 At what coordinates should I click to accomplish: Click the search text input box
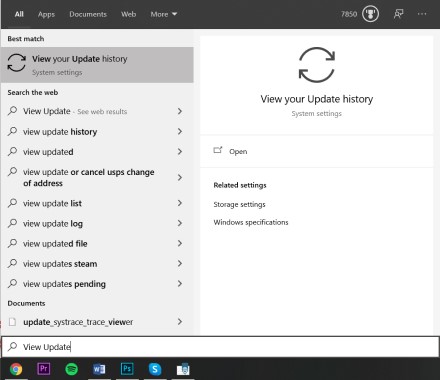(220, 347)
